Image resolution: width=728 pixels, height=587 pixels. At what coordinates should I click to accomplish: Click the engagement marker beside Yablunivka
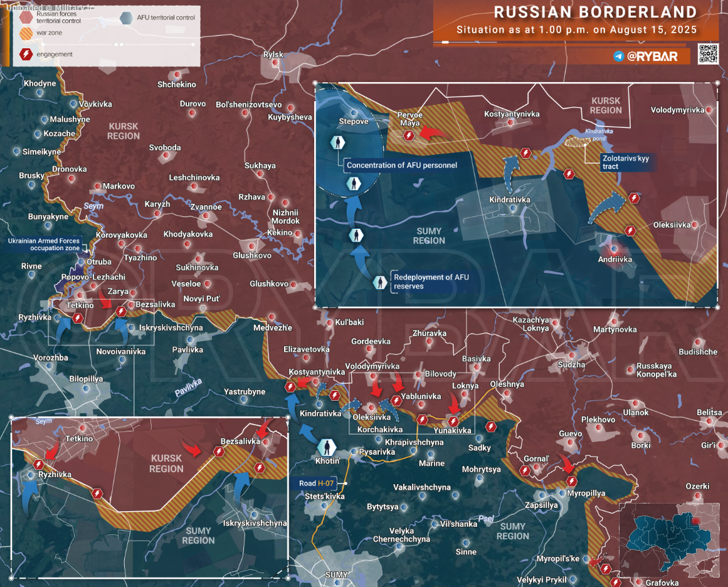coord(396,400)
